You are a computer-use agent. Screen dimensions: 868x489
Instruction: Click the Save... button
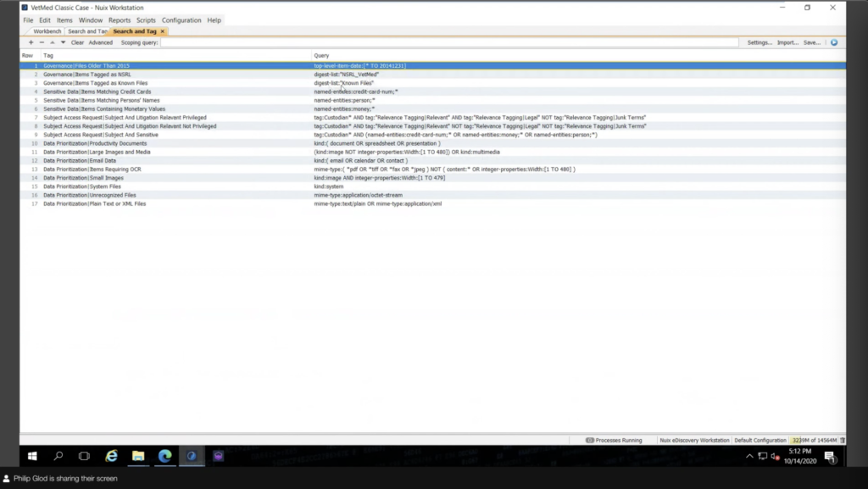pyautogui.click(x=812, y=42)
